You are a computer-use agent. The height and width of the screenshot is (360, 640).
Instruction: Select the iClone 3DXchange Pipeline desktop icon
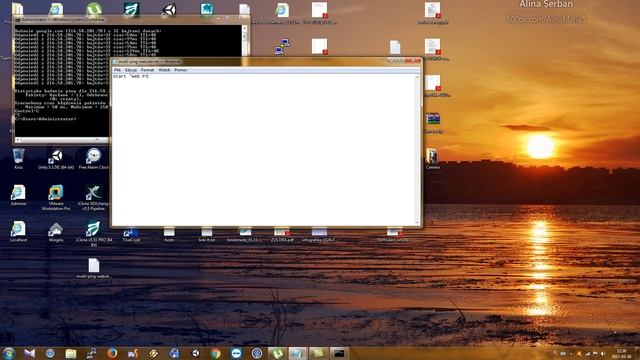click(93, 198)
